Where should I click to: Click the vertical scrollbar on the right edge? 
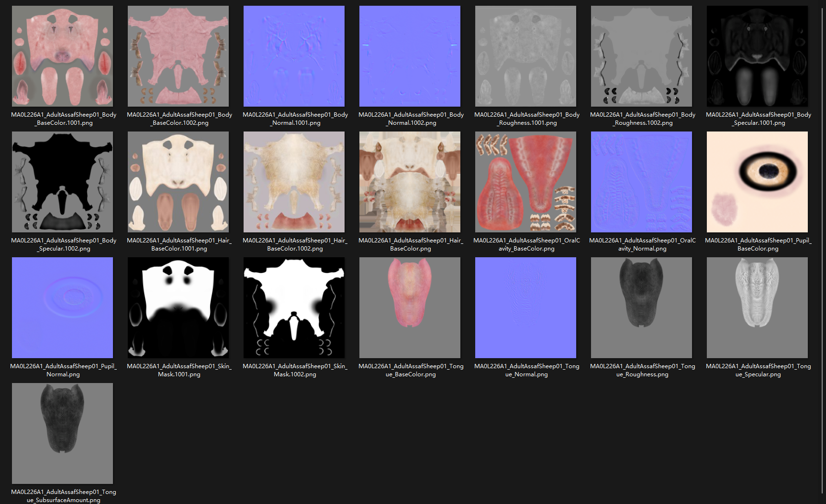coord(823,239)
